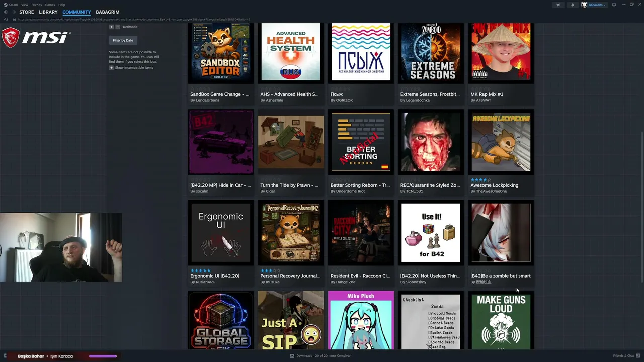The image size is (644, 362).
Task: Click the Global Storage thumbnail
Action: pos(220,321)
